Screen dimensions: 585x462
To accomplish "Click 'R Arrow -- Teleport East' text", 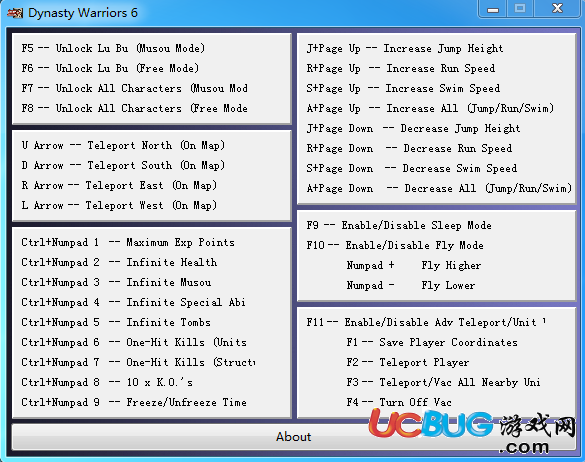I will [x=119, y=185].
